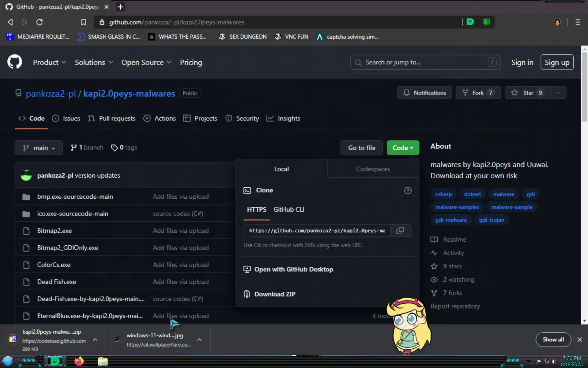Open the Brave Shields icon
This screenshot has width=588, height=368.
coord(486,22)
